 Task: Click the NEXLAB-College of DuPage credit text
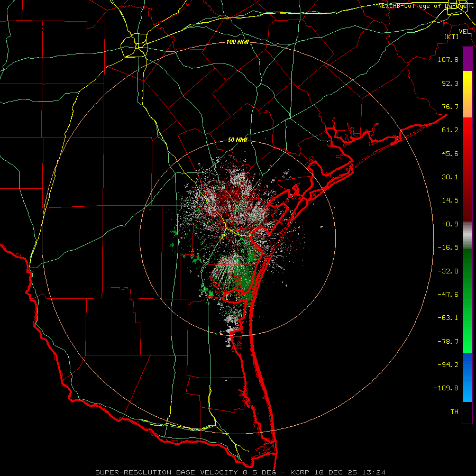[425, 6]
